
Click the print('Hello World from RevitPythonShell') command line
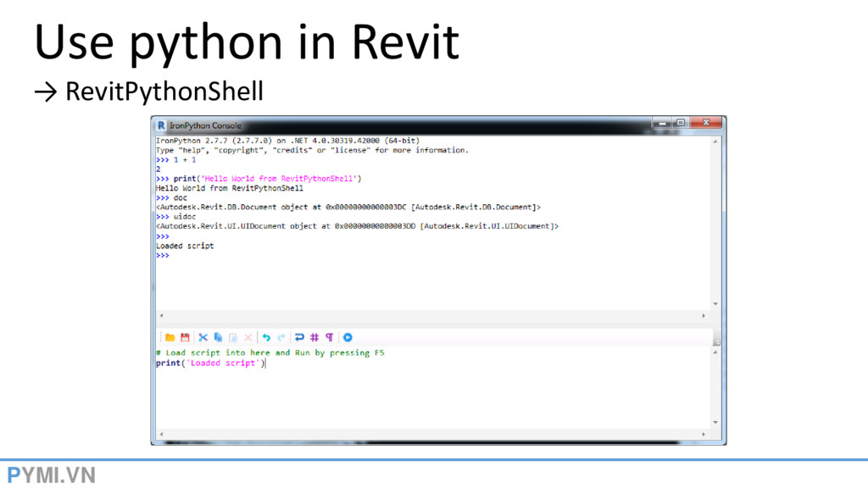(259, 179)
